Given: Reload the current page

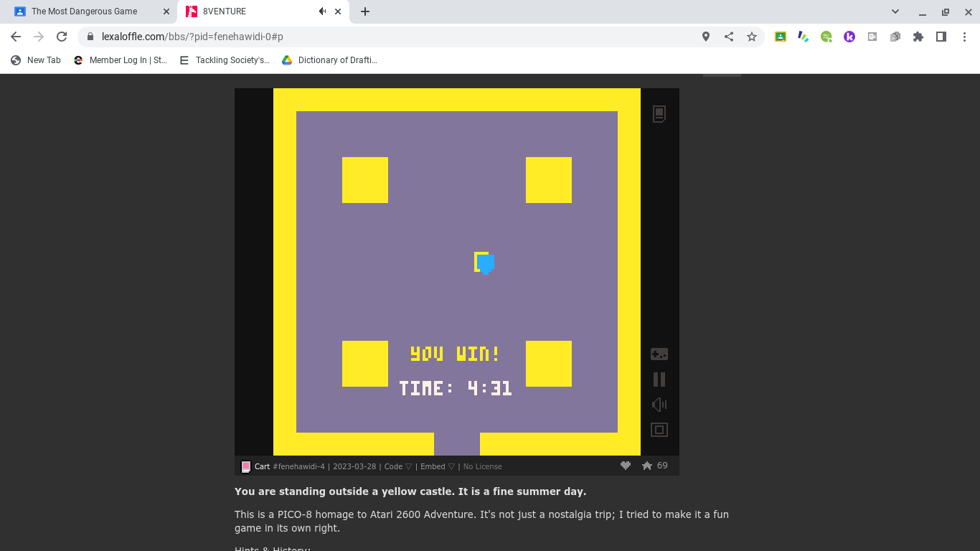Looking at the screenshot, I should tap(62, 37).
